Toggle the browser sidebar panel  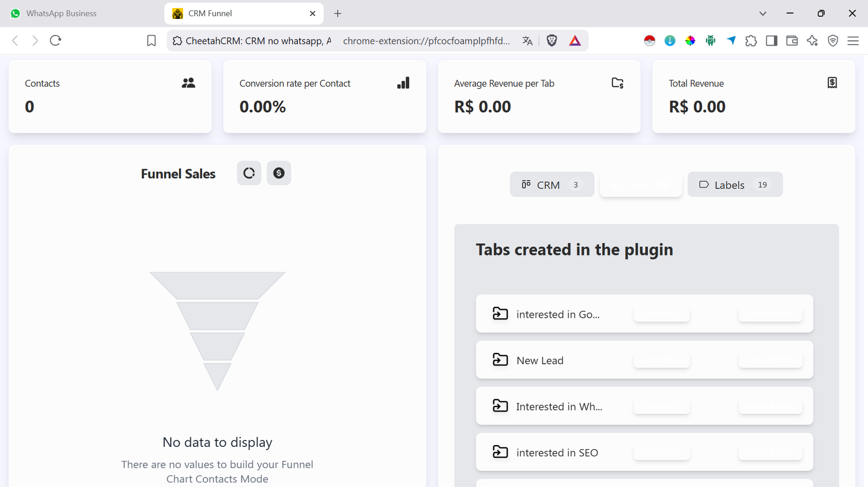[771, 41]
